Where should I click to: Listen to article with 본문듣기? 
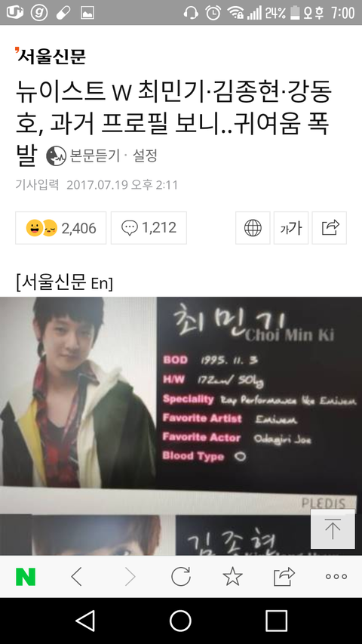(x=83, y=156)
